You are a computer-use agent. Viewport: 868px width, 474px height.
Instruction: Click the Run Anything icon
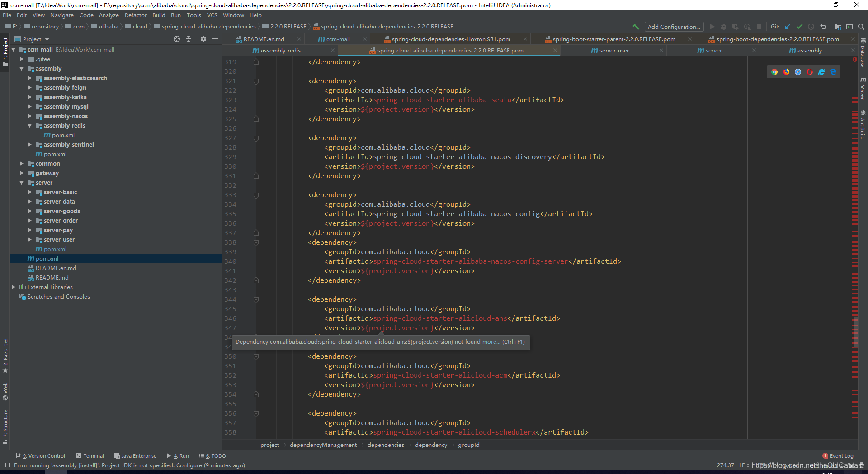click(x=849, y=27)
